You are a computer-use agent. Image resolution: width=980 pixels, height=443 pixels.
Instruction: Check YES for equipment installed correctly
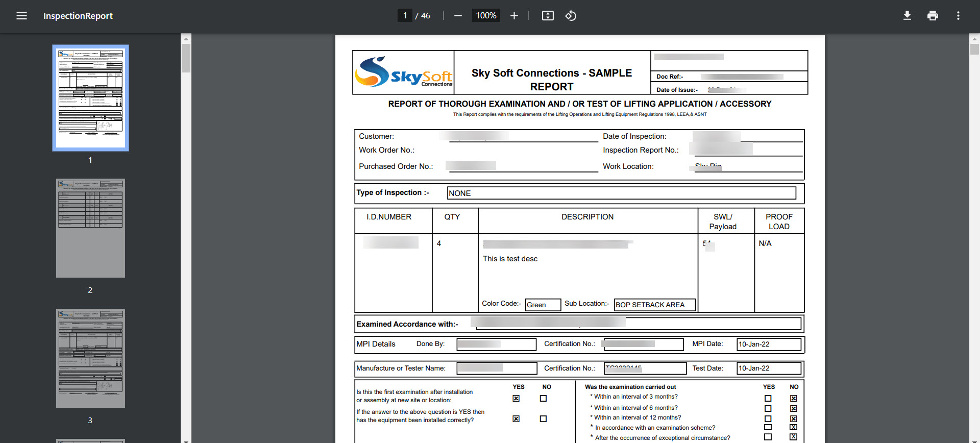pos(516,419)
